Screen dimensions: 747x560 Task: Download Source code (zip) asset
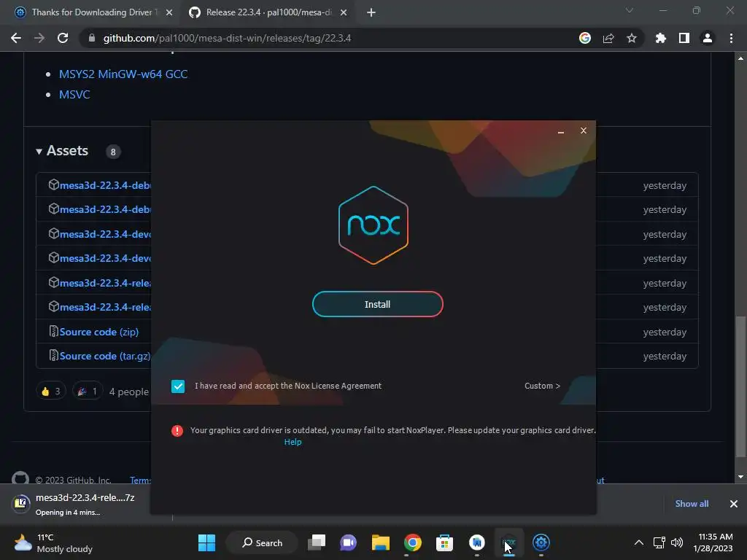[x=98, y=332]
